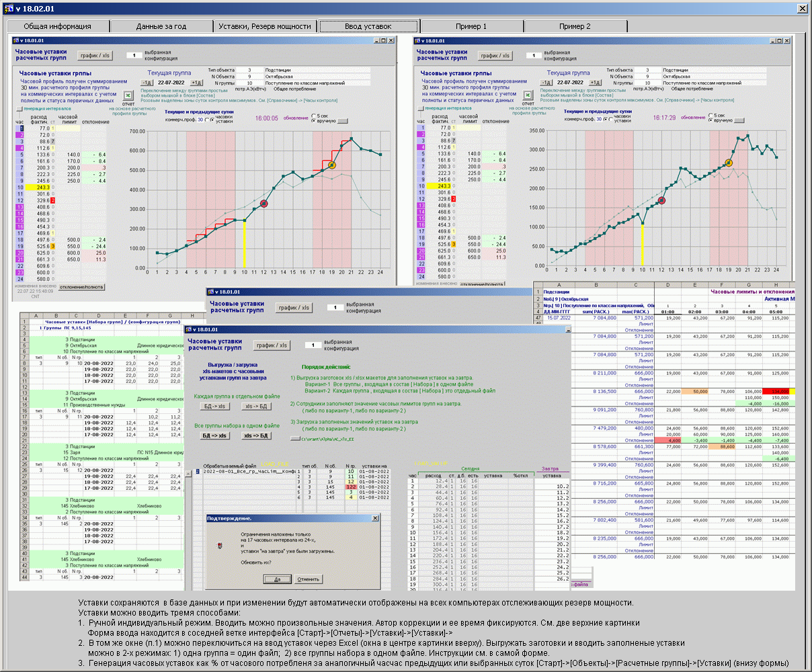The width and height of the screenshot is (812, 672).
Task: Click the app icon in the v 18.02.01 title bar
Action: pos(7,8)
